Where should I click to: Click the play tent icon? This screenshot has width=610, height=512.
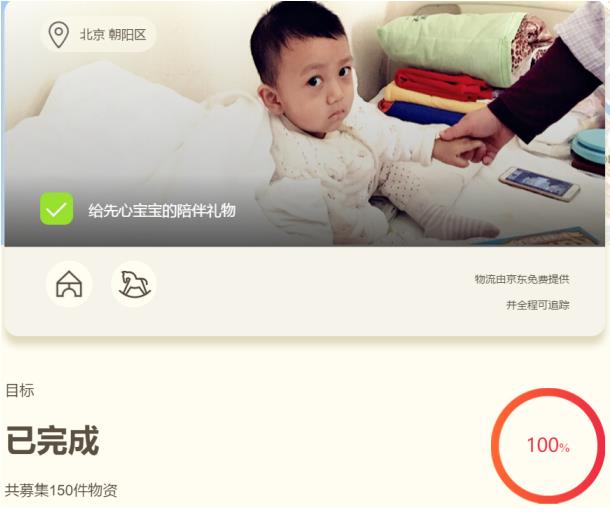click(x=69, y=284)
